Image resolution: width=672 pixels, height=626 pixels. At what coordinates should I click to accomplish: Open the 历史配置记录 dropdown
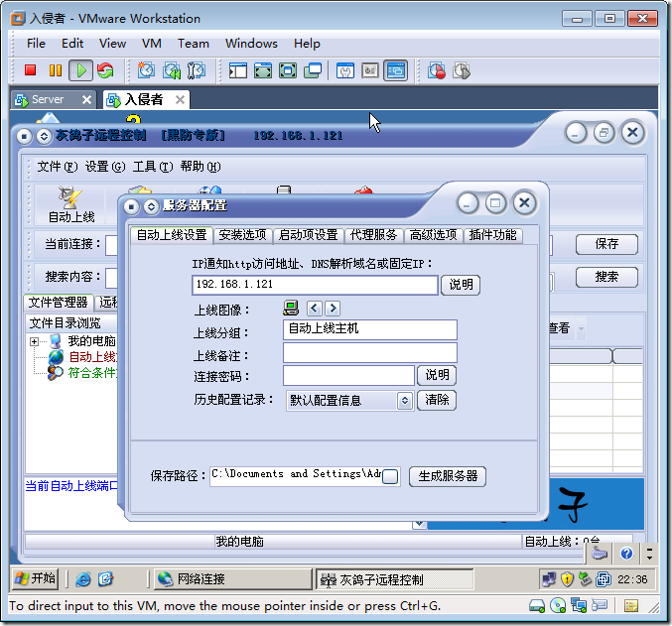click(x=405, y=401)
